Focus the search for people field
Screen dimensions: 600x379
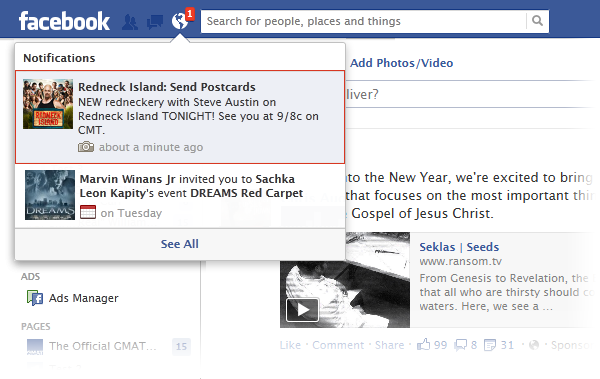pos(364,21)
